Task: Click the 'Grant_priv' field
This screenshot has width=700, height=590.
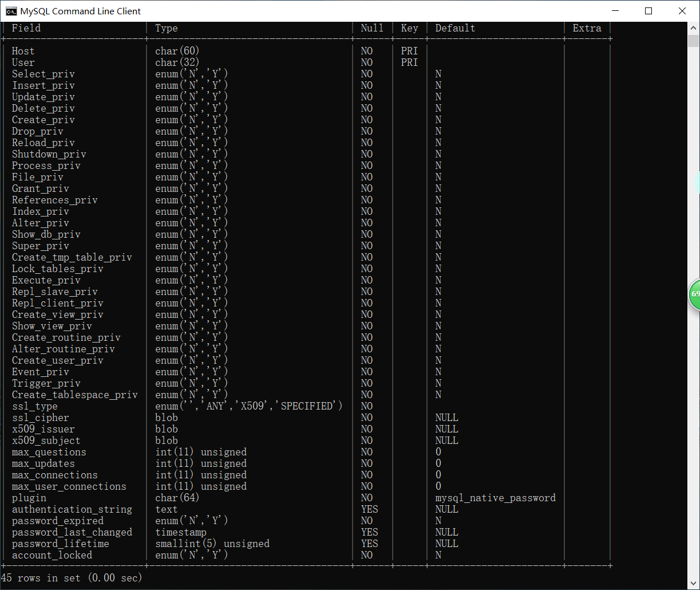Action: coord(41,188)
